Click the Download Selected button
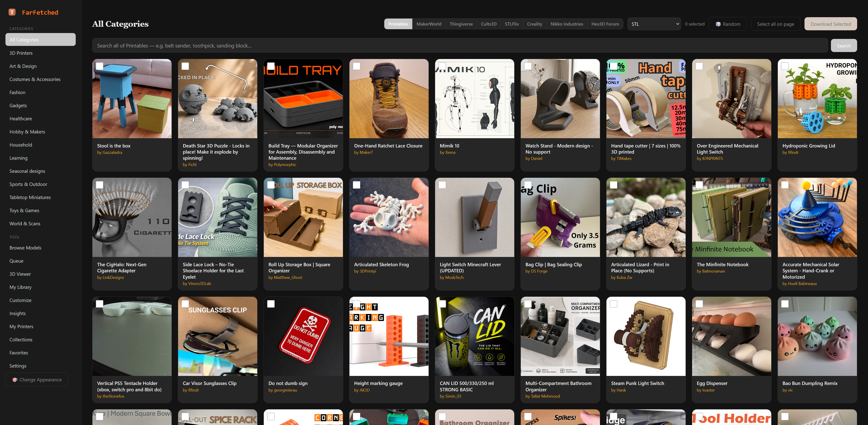Image resolution: width=868 pixels, height=425 pixels. click(831, 24)
